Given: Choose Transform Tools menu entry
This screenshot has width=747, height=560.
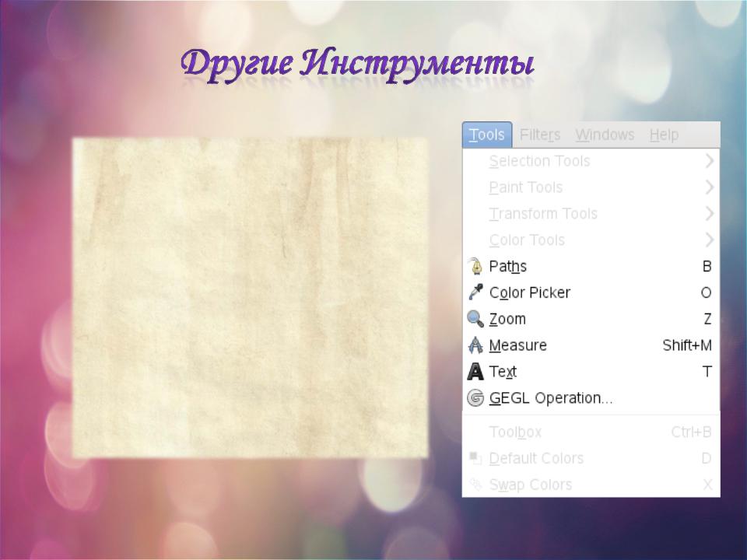Looking at the screenshot, I should tap(591, 213).
